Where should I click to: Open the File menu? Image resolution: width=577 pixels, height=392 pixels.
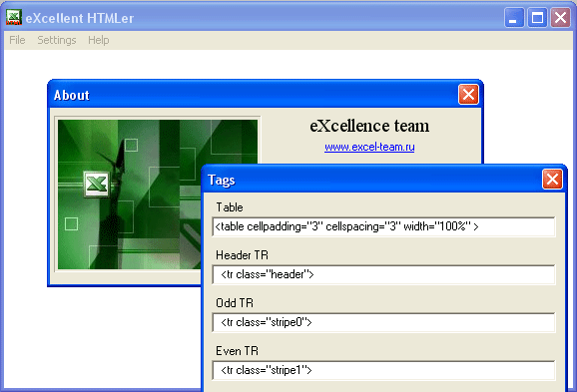click(x=17, y=40)
